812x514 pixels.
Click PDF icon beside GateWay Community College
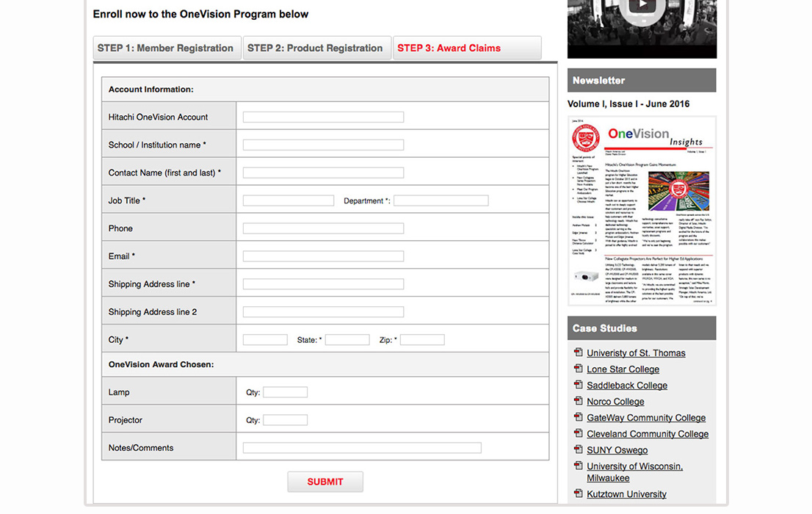click(x=579, y=417)
